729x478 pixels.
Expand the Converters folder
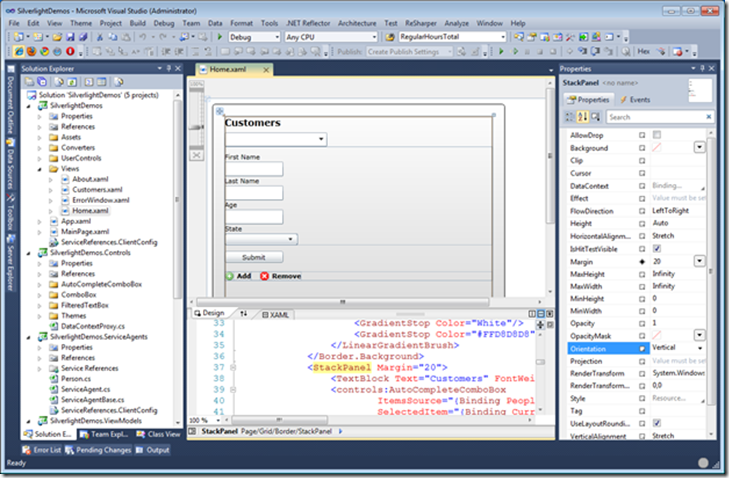pos(40,148)
